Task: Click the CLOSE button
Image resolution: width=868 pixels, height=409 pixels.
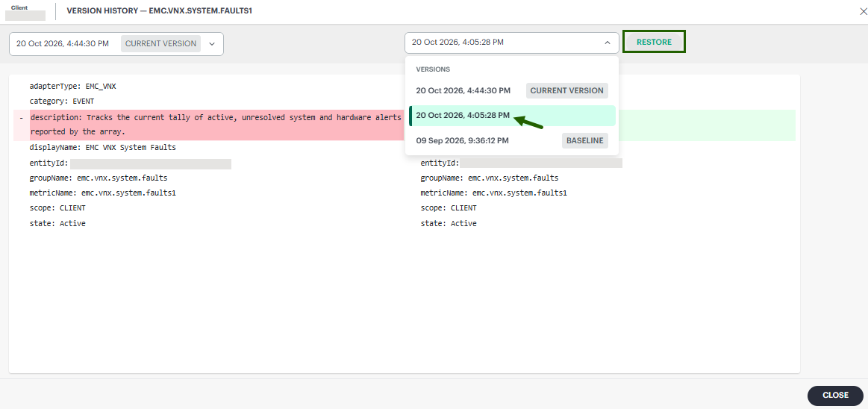Action: [835, 395]
